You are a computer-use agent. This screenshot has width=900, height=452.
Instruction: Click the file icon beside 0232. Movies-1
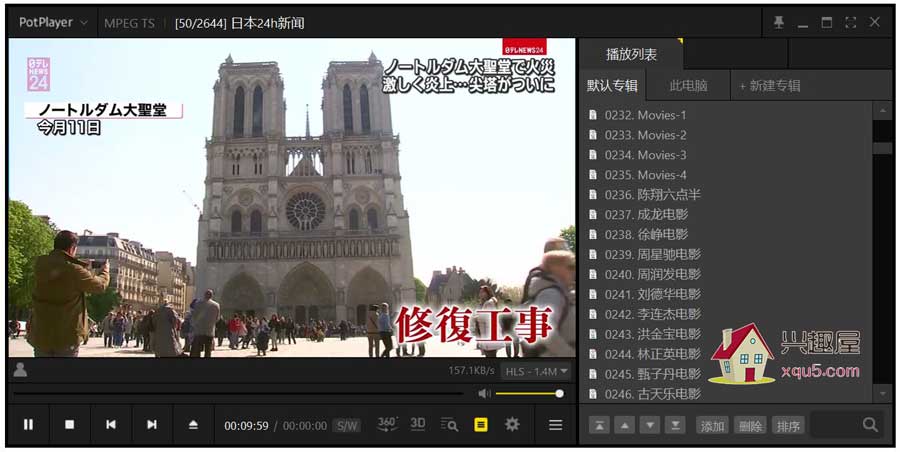[x=593, y=115]
